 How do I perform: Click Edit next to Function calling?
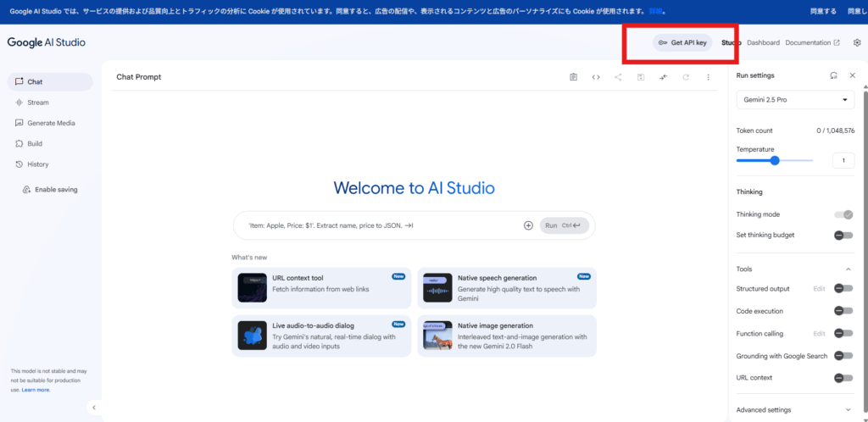coord(820,334)
